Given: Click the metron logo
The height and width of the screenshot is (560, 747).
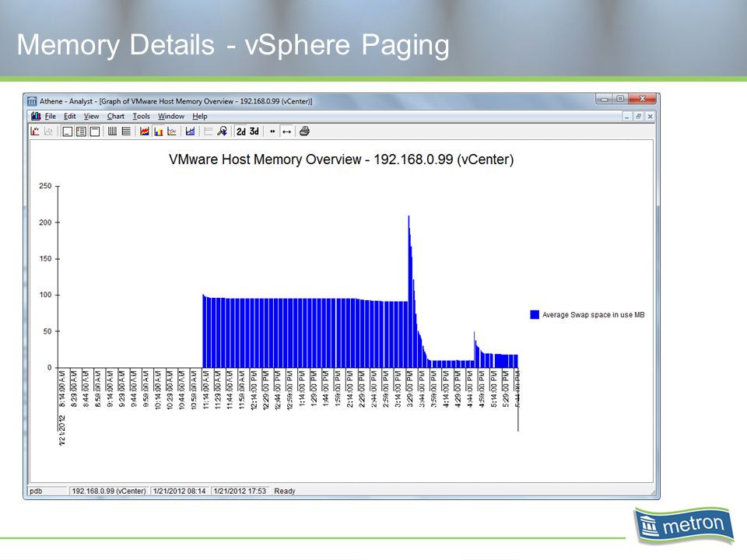Looking at the screenshot, I should (x=684, y=525).
